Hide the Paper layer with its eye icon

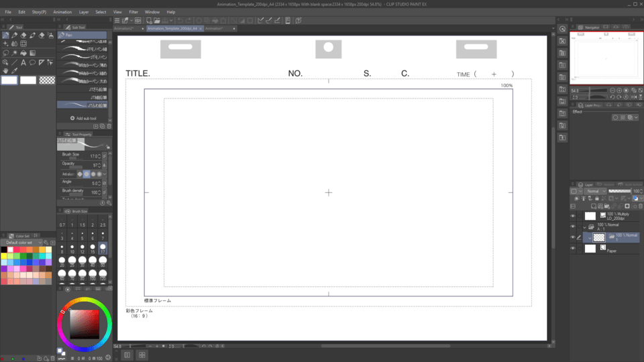(x=572, y=248)
